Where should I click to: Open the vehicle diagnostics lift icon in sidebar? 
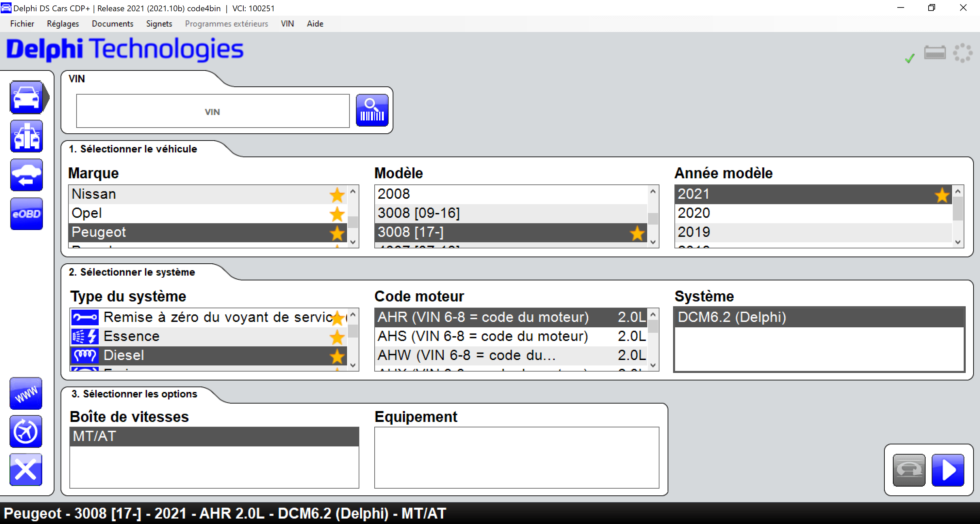click(x=26, y=136)
